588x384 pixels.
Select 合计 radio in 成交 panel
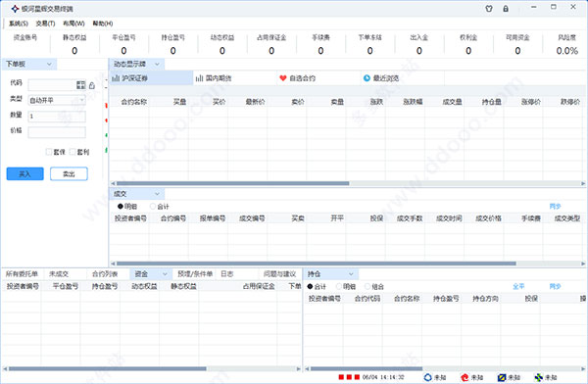[153, 207]
